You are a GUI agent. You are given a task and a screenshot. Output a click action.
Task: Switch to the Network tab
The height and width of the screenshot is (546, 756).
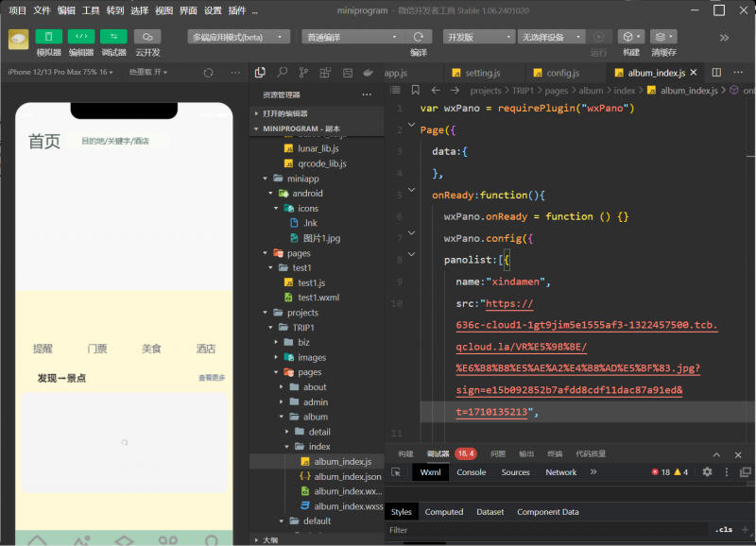(x=560, y=472)
